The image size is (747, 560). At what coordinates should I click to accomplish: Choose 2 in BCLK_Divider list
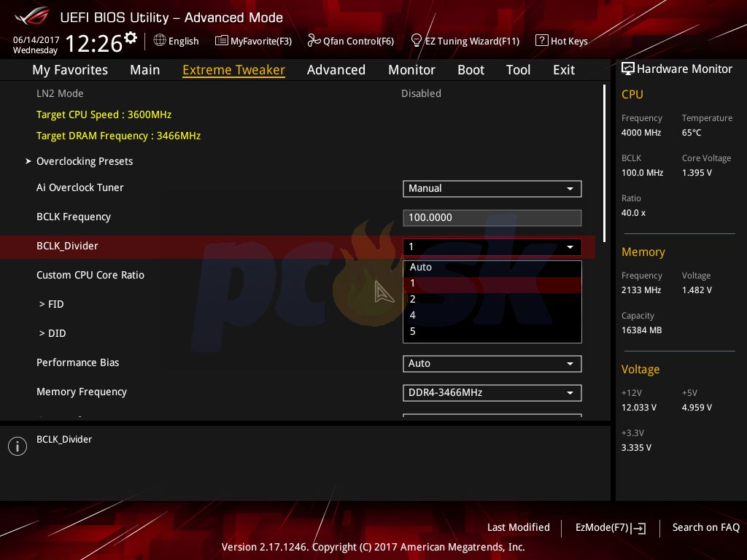(x=492, y=300)
